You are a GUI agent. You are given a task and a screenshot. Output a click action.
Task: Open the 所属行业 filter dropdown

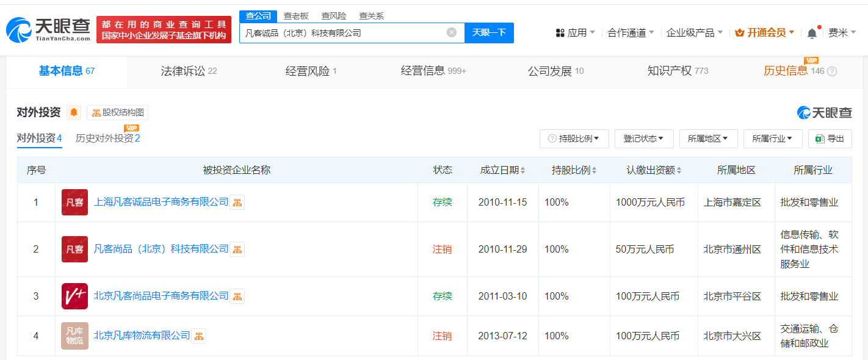(x=773, y=139)
